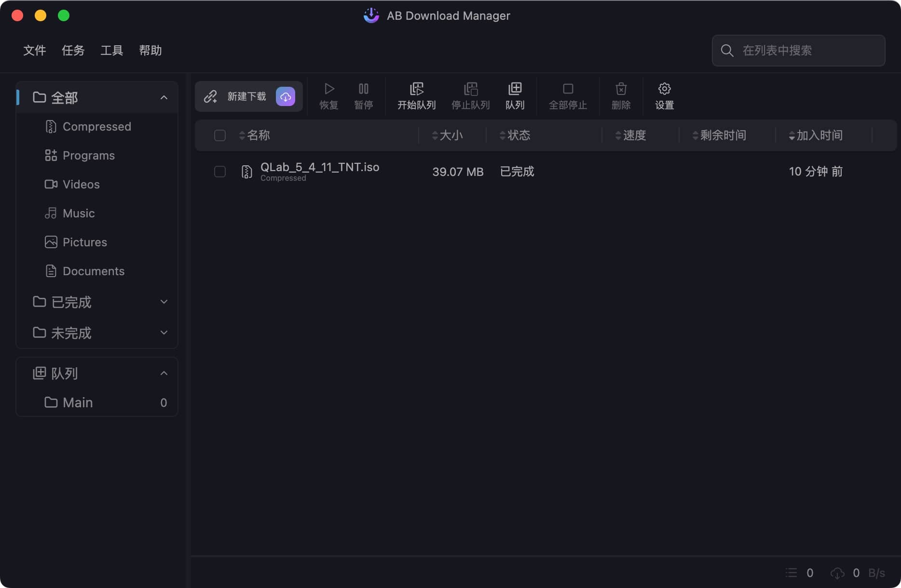Click the 10 分钟 前 added-time cell
Viewport: 901px width, 588px height.
[x=816, y=172]
